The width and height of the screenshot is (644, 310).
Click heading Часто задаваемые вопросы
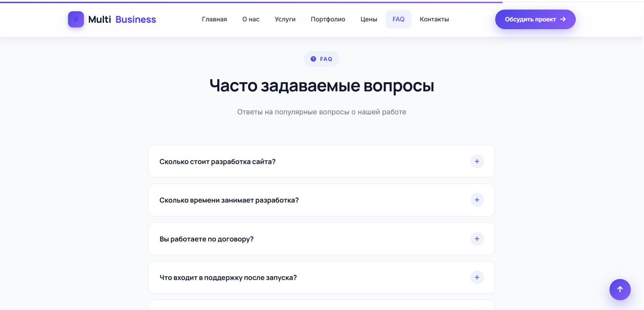(x=322, y=86)
